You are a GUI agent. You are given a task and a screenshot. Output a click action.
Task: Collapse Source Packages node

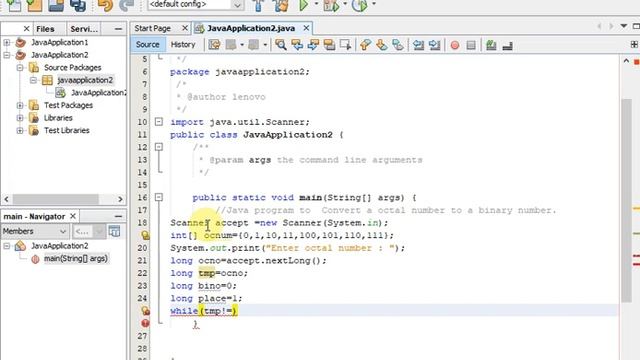20,68
